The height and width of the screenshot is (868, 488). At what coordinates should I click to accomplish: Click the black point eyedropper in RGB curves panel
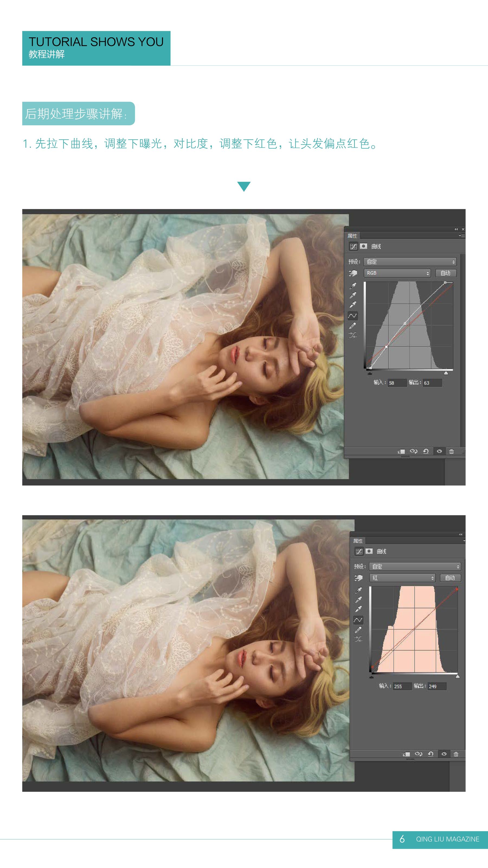(x=353, y=286)
